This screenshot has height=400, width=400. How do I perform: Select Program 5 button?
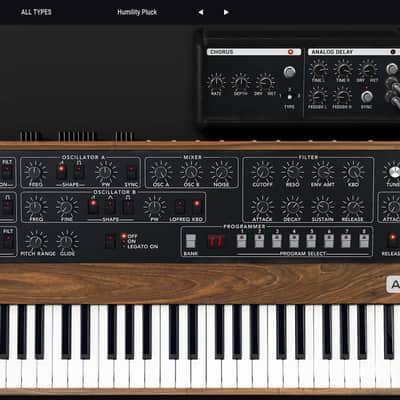311,241
